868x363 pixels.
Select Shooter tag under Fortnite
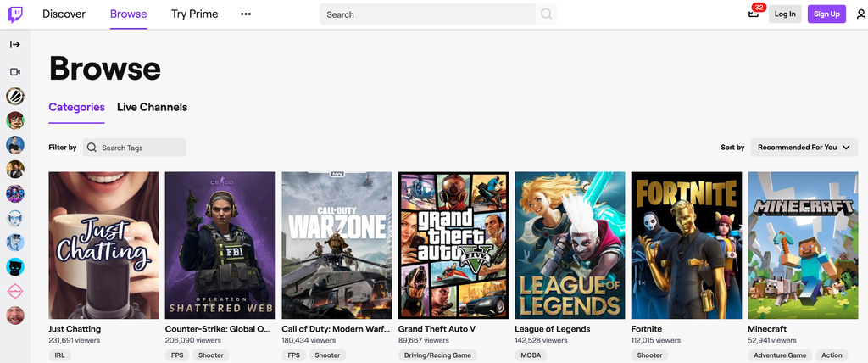coord(650,355)
